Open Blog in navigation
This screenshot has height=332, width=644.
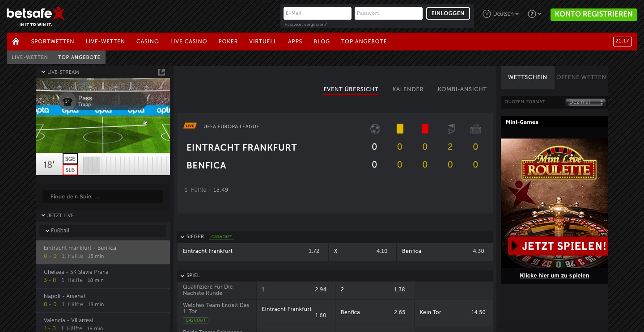click(x=322, y=42)
